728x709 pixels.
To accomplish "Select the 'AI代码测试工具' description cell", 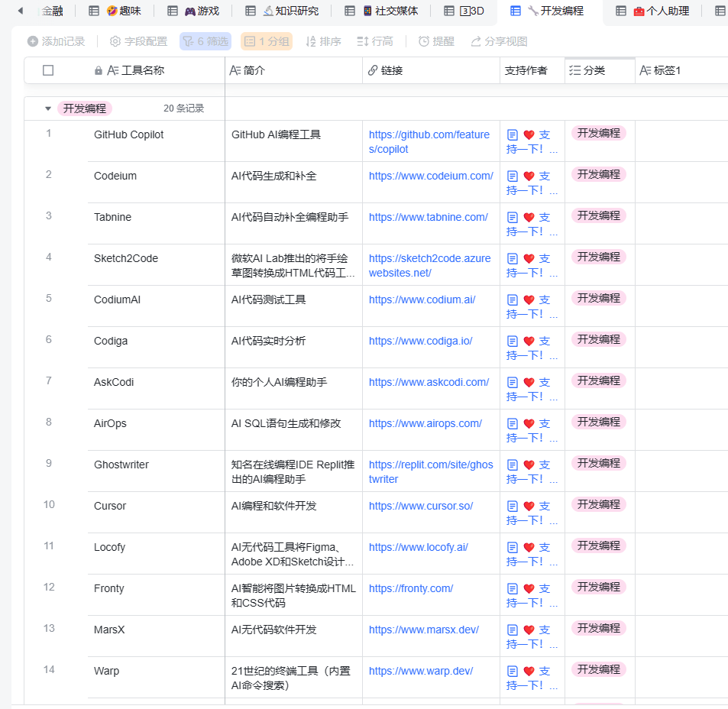I will (x=293, y=306).
